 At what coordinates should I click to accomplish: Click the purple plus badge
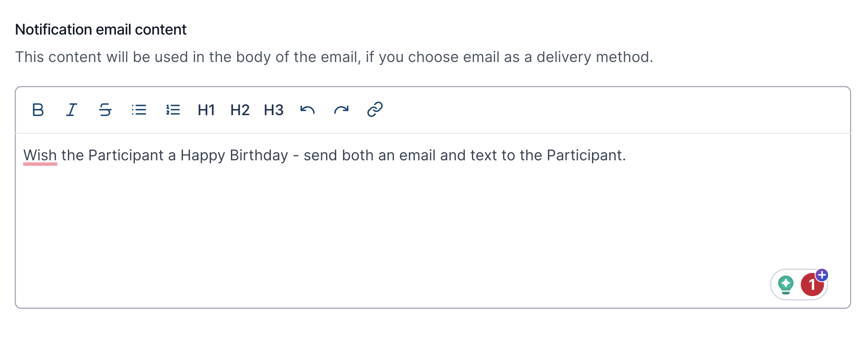[822, 275]
